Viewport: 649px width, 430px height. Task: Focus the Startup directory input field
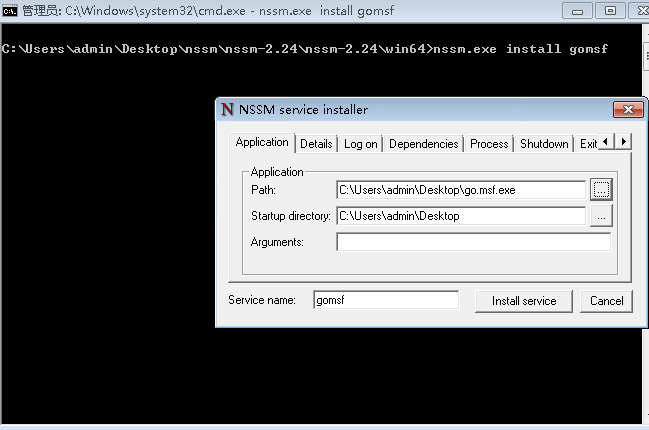tap(461, 216)
